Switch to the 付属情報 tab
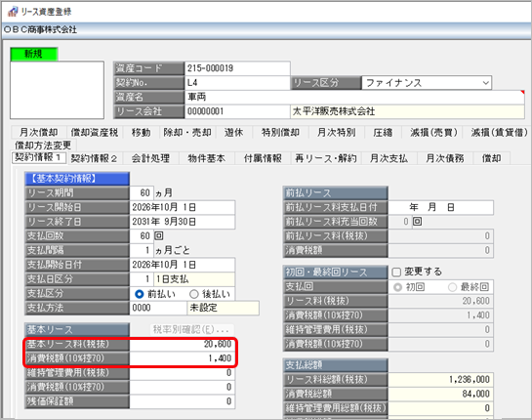The height and width of the screenshot is (420, 532). coord(263,158)
